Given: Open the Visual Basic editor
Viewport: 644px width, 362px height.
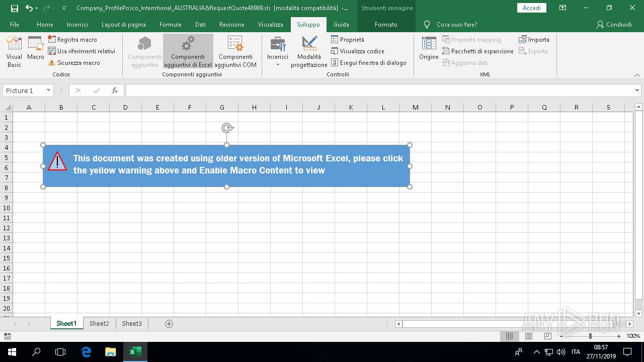Looking at the screenshot, I should 14,52.
